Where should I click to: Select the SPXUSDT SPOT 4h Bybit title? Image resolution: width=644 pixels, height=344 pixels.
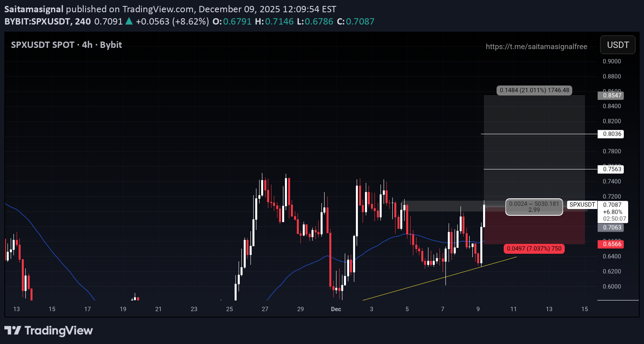pyautogui.click(x=66, y=45)
